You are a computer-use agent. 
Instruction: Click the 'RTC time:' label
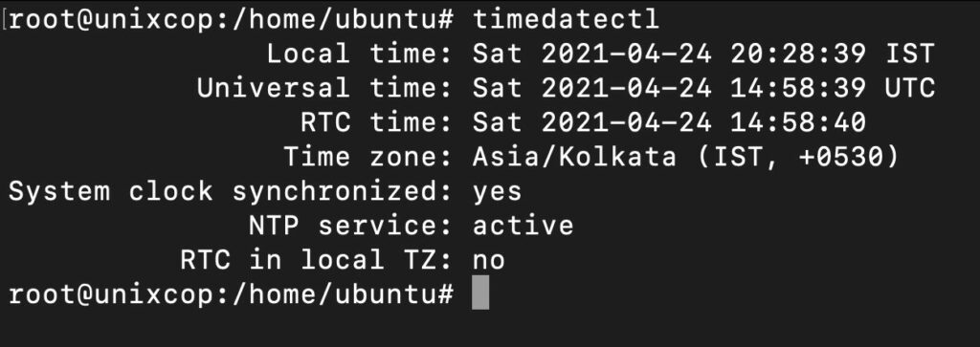click(x=376, y=122)
